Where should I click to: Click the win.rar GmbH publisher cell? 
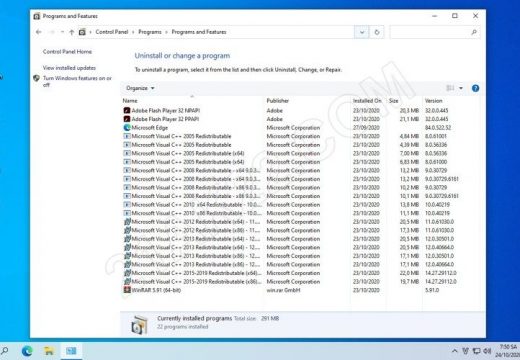tap(283, 290)
